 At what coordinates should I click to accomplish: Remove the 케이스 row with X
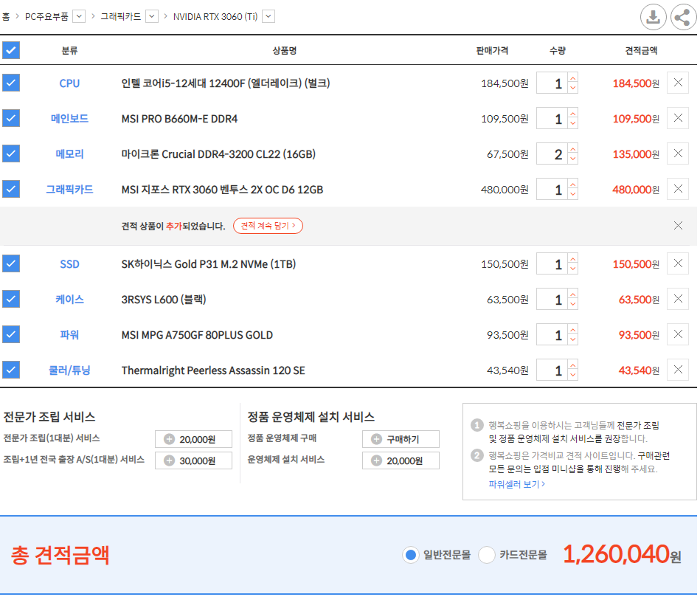678,299
